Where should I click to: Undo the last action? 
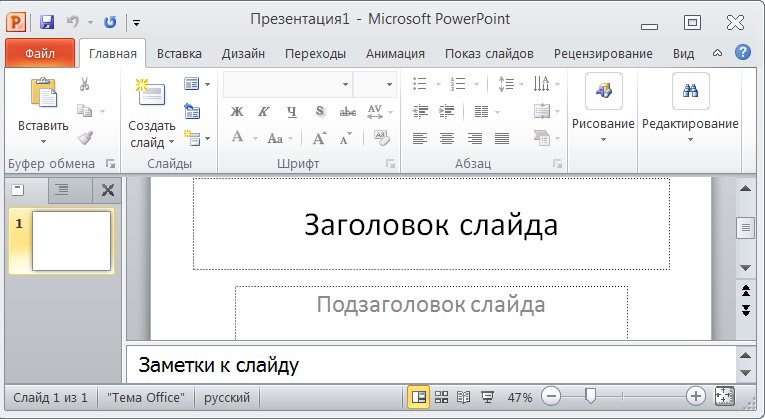(73, 22)
